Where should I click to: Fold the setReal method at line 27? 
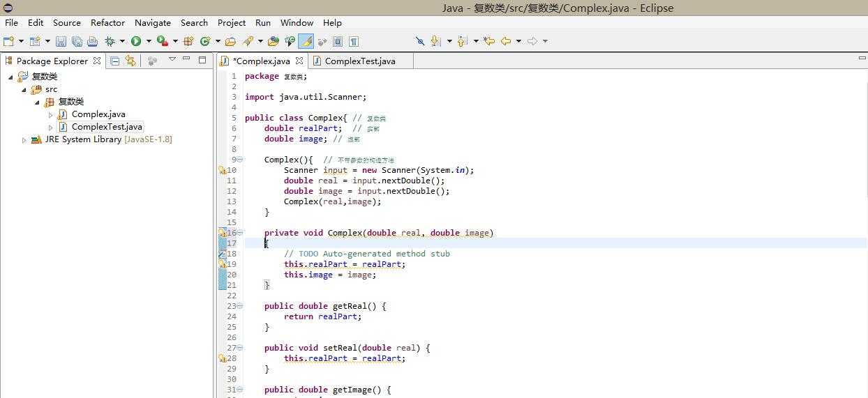pyautogui.click(x=240, y=348)
